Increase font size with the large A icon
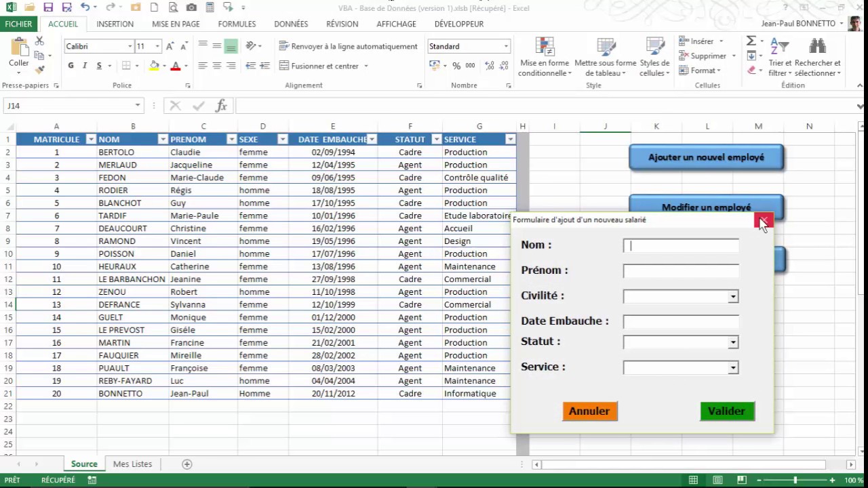Image resolution: width=868 pixels, height=488 pixels. pos(170,46)
